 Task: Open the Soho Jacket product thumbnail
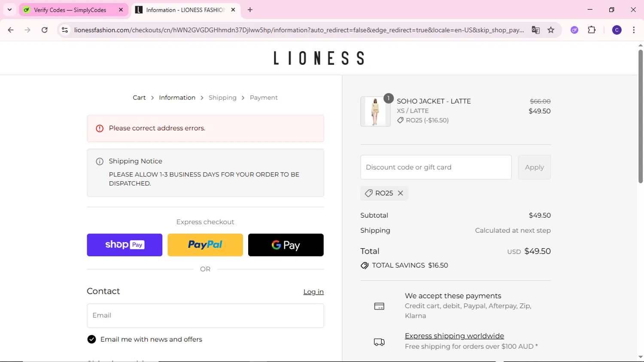375,111
